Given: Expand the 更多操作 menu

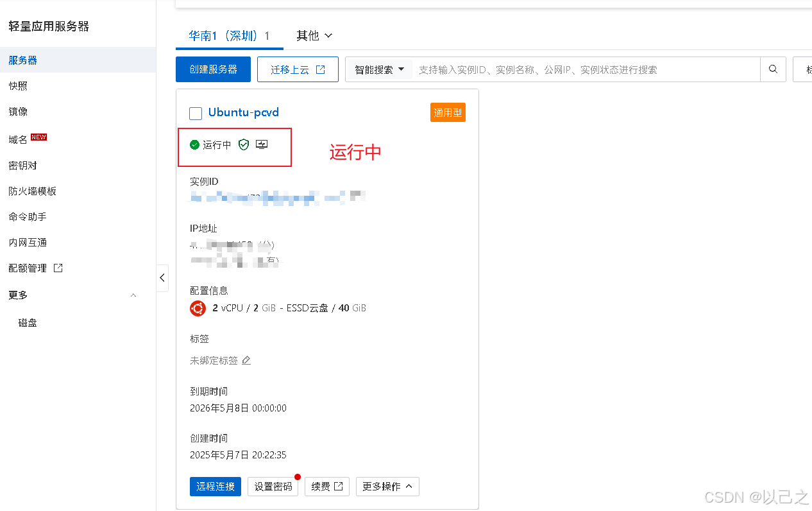Looking at the screenshot, I should tap(387, 487).
